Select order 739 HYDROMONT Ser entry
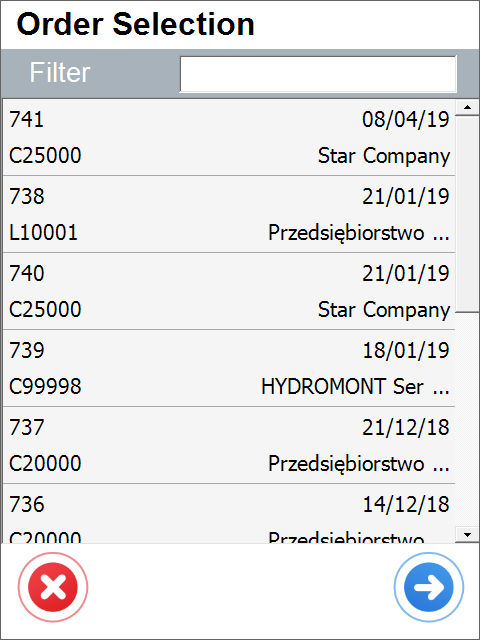 coord(229,368)
